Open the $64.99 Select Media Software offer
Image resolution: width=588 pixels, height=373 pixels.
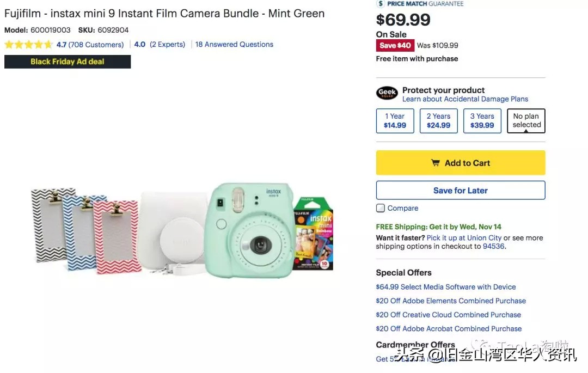[x=445, y=287]
